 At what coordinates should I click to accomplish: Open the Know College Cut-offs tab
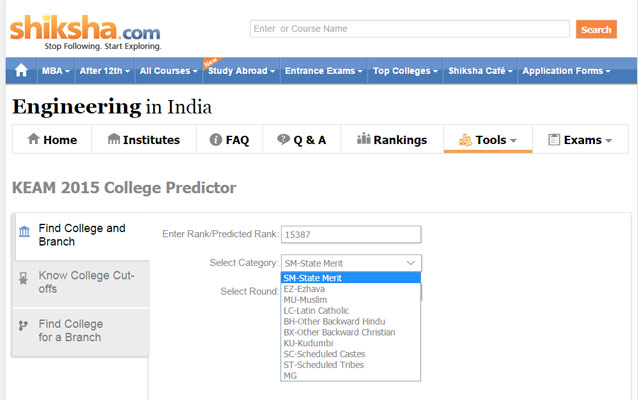(80, 282)
